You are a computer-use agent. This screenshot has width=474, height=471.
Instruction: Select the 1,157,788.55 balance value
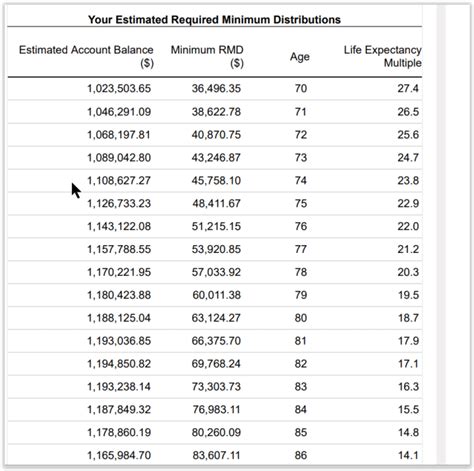tap(119, 249)
